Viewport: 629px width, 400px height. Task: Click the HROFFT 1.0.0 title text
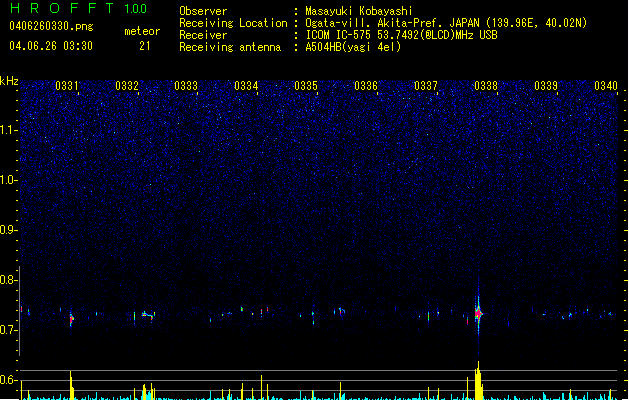click(x=79, y=8)
